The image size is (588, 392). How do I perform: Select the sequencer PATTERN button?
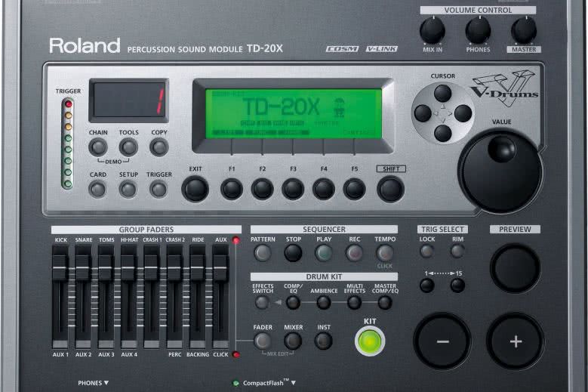263,253
